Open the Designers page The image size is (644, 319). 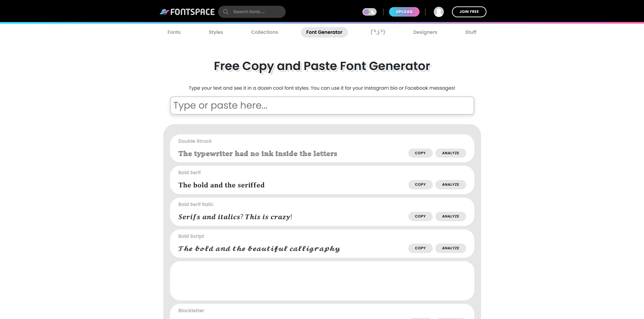425,32
